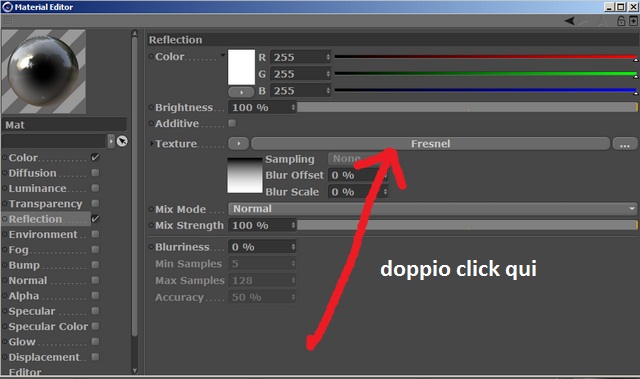The height and width of the screenshot is (379, 640).
Task: Enable the Bump channel checkbox
Action: (95, 265)
